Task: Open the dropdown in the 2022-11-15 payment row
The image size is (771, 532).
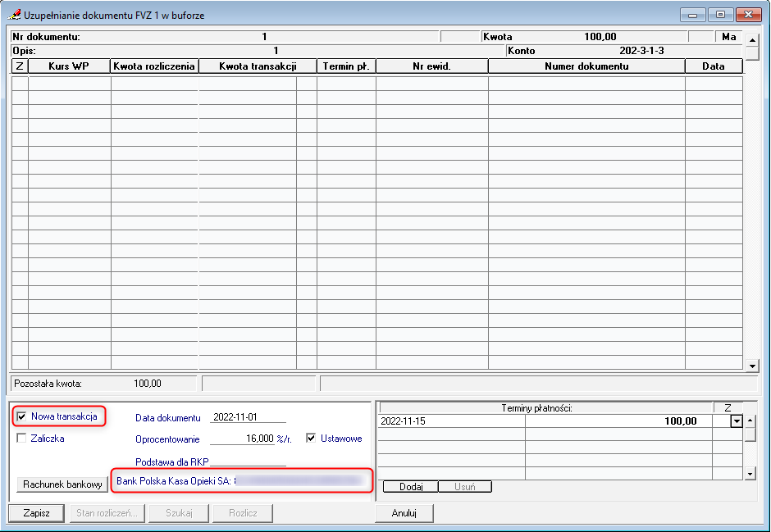Action: click(736, 421)
